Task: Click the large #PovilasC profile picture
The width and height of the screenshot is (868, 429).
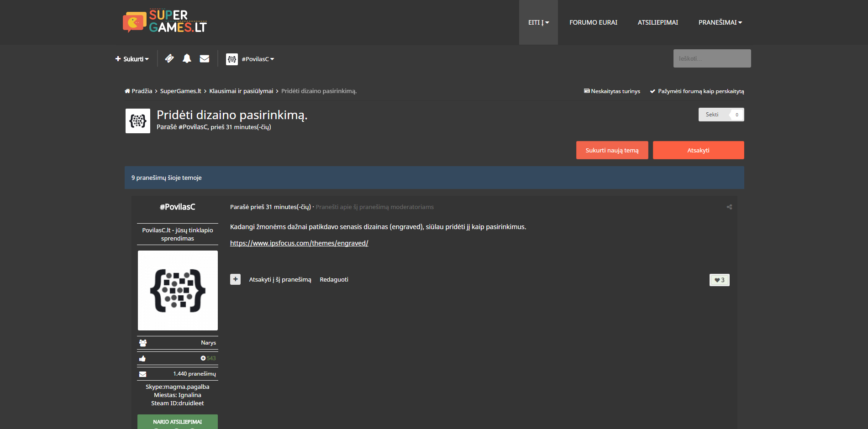Action: (178, 290)
